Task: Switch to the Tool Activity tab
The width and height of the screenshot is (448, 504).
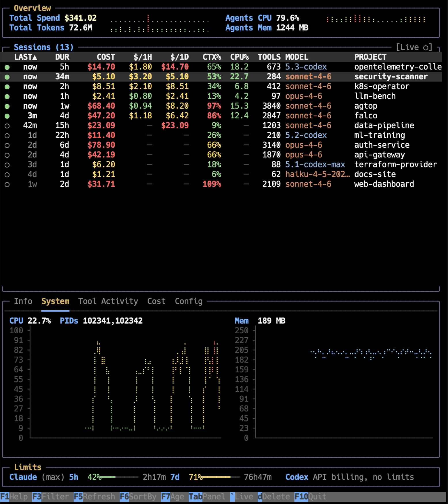Action: click(108, 301)
